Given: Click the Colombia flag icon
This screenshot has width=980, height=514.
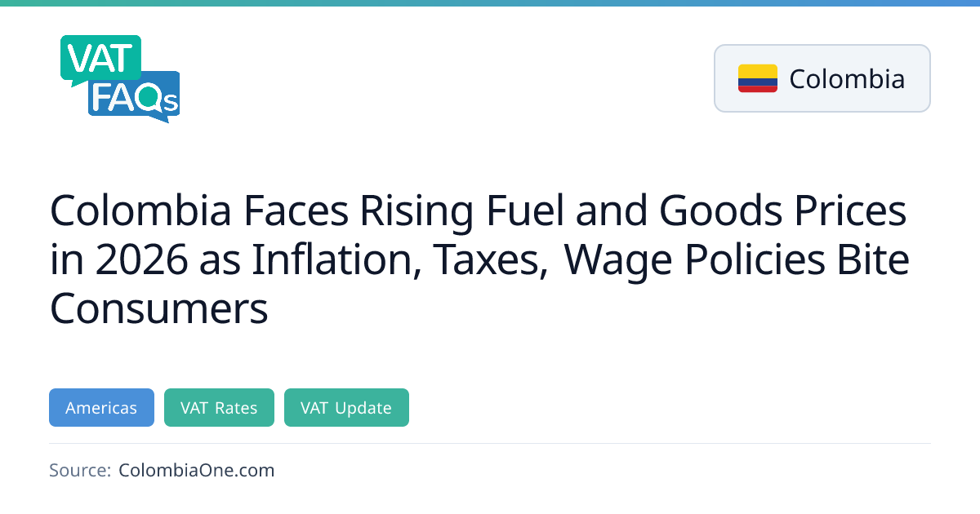Looking at the screenshot, I should pyautogui.click(x=757, y=78).
